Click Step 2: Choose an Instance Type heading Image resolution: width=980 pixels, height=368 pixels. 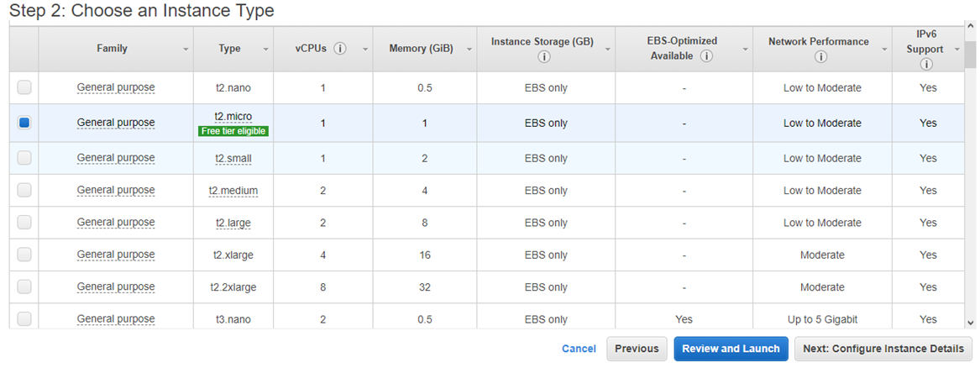pyautogui.click(x=143, y=11)
